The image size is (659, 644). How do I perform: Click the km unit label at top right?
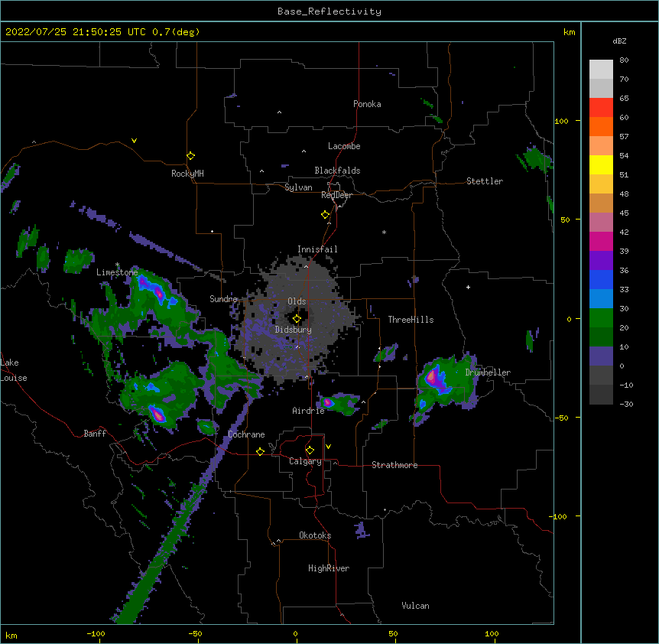(569, 32)
